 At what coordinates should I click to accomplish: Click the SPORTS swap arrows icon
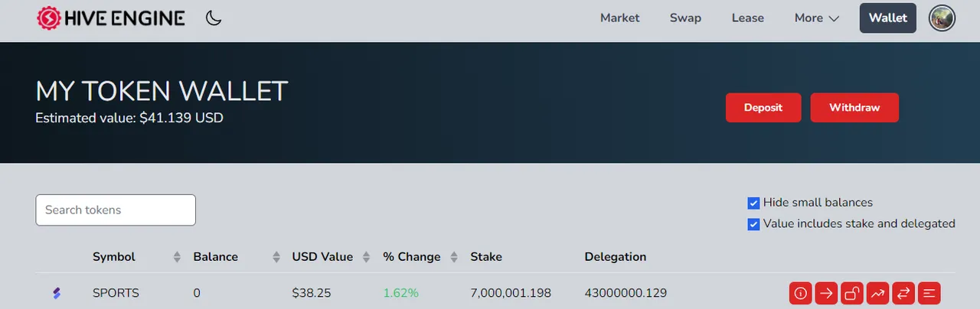pyautogui.click(x=903, y=293)
